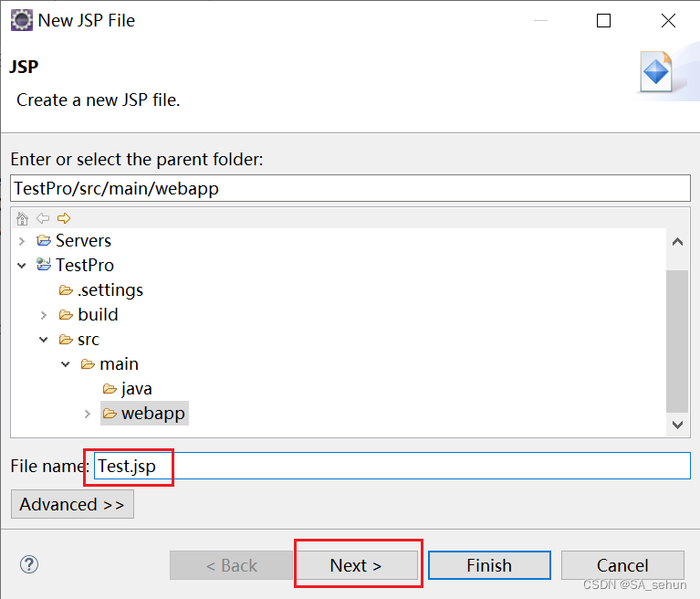
Task: Click the File name input field
Action: click(392, 466)
